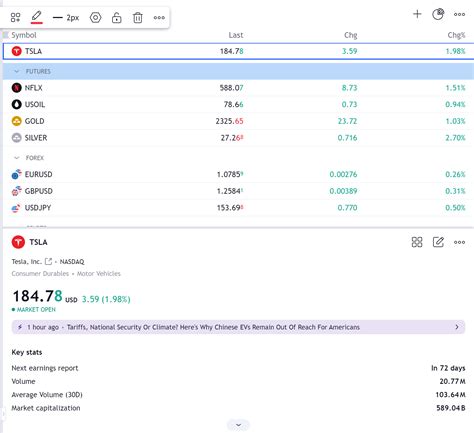This screenshot has width=474, height=433.
Task: Select the line color pencil tool
Action: 36,17
